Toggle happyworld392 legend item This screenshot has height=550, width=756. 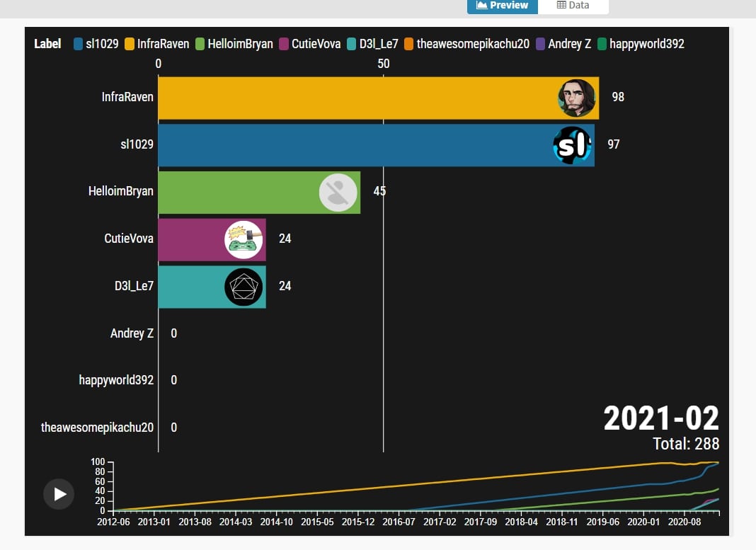640,44
